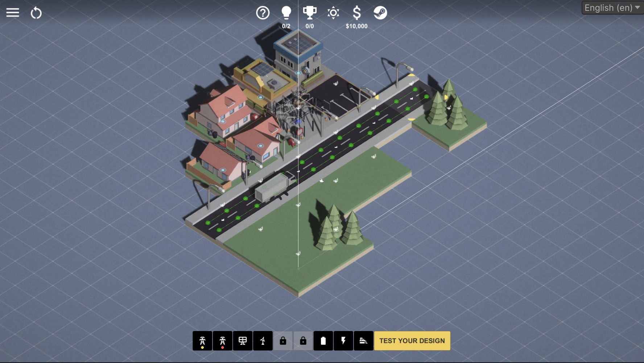Click the $10,000 budget amount
The width and height of the screenshot is (644, 363).
[357, 26]
